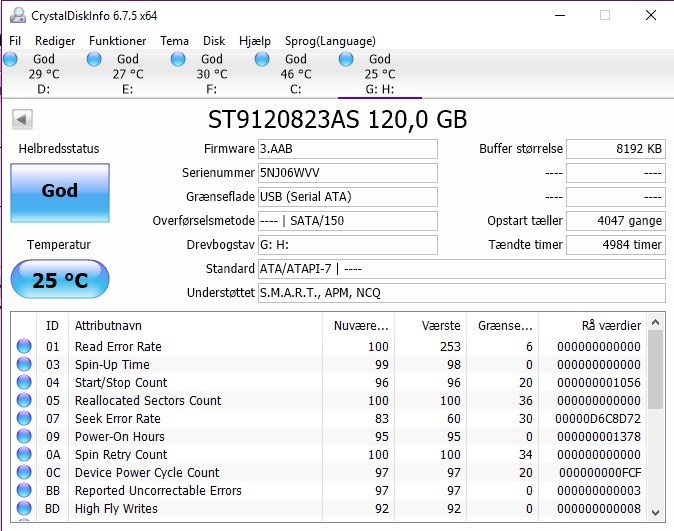The height and width of the screenshot is (531, 674).
Task: Select the Read Error Rate row text
Action: 118,347
